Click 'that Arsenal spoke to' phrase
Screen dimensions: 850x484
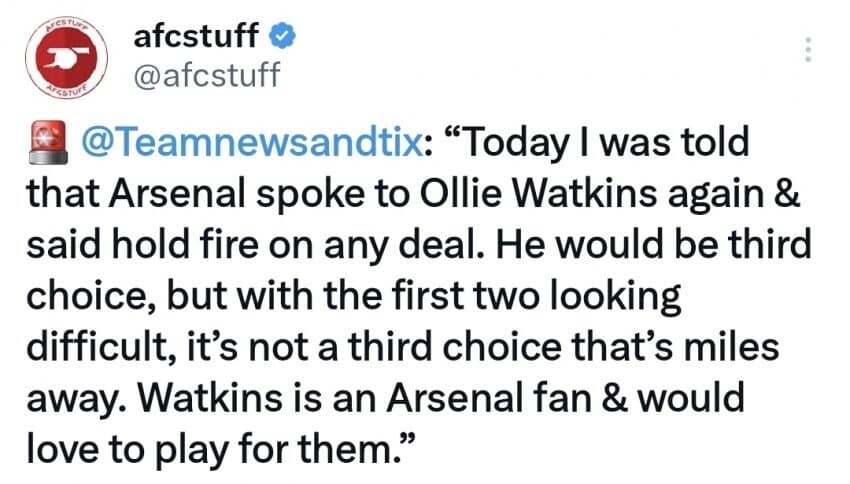217,193
